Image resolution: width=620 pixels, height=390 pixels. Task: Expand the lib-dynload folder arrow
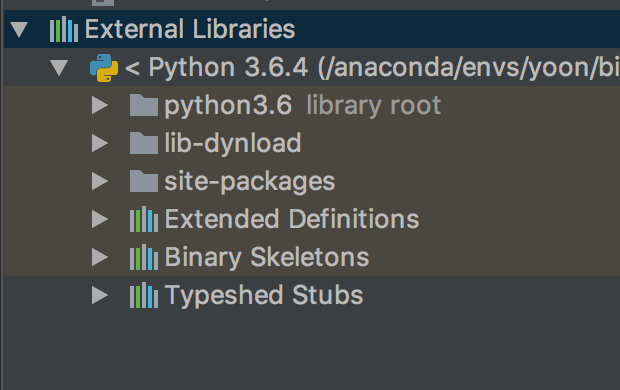[100, 143]
